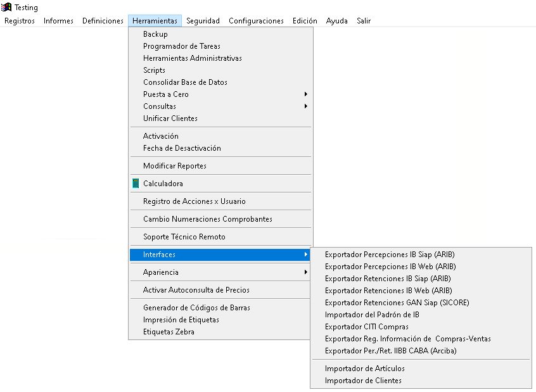Select Importador de Clientes

coord(363,381)
